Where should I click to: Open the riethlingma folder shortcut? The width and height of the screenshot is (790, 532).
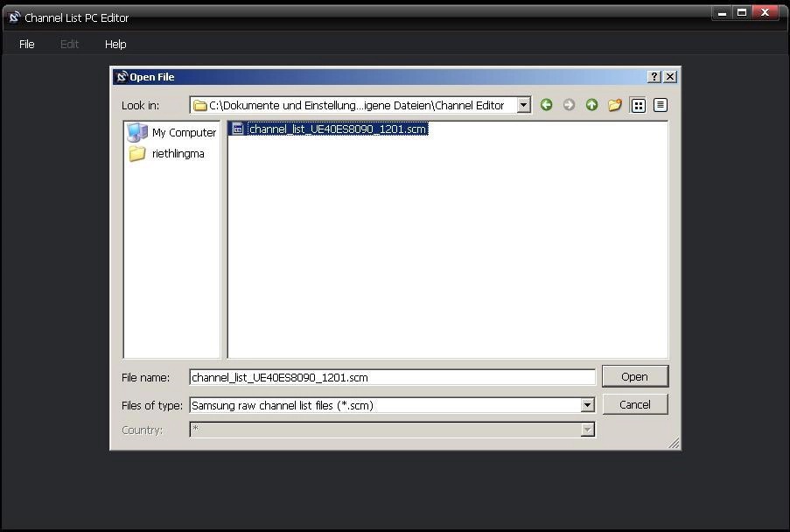point(178,154)
